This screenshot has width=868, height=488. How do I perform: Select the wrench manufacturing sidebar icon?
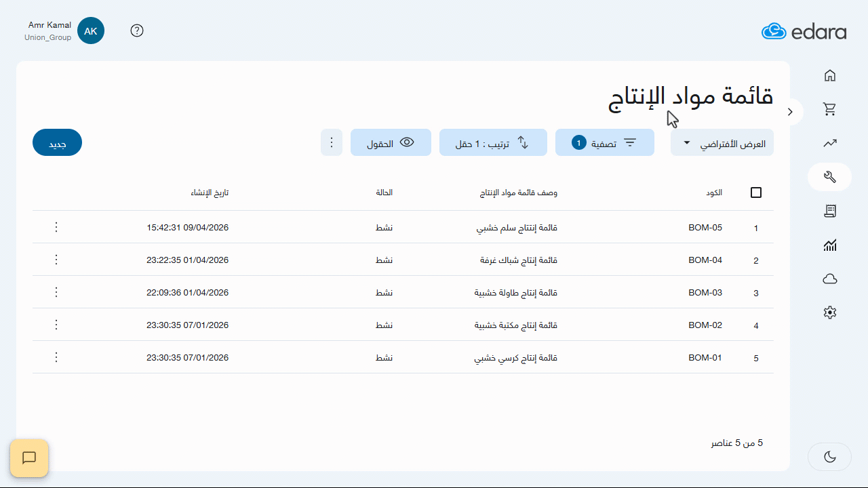pyautogui.click(x=829, y=177)
